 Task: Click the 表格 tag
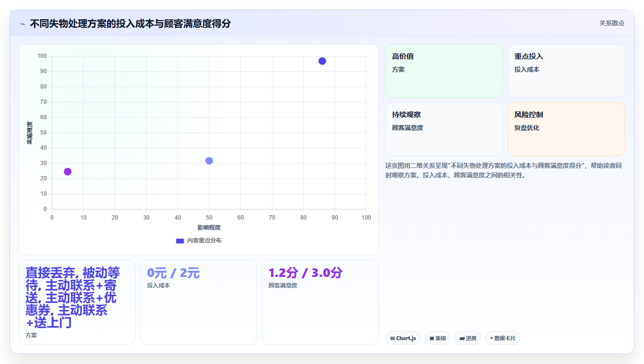click(438, 338)
